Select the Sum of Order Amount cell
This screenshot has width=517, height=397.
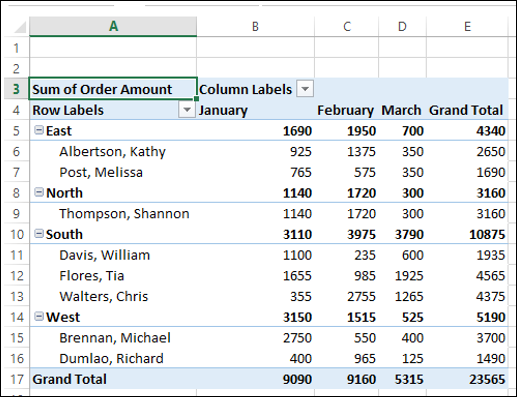113,89
